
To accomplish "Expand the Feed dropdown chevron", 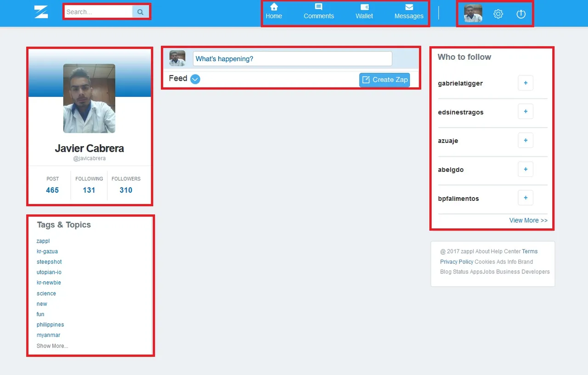I will tap(195, 79).
